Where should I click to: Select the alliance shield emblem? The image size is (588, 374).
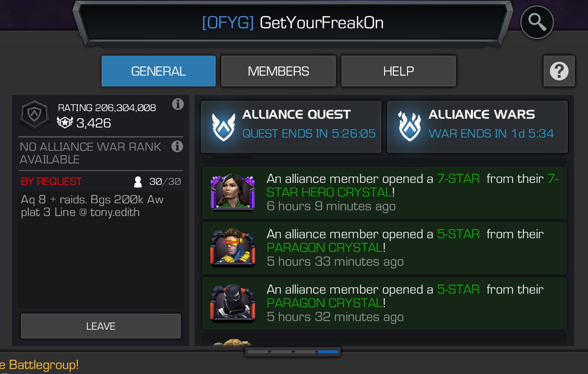click(34, 115)
